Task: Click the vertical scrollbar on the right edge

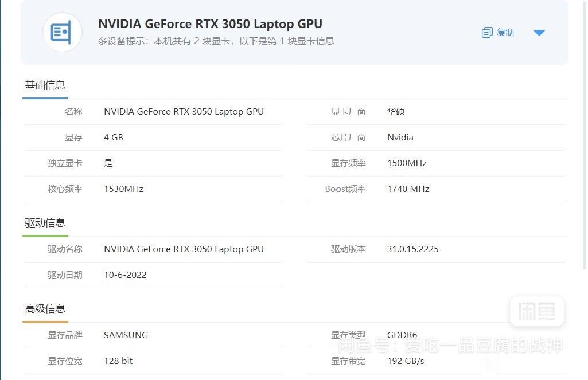Action: (584, 135)
